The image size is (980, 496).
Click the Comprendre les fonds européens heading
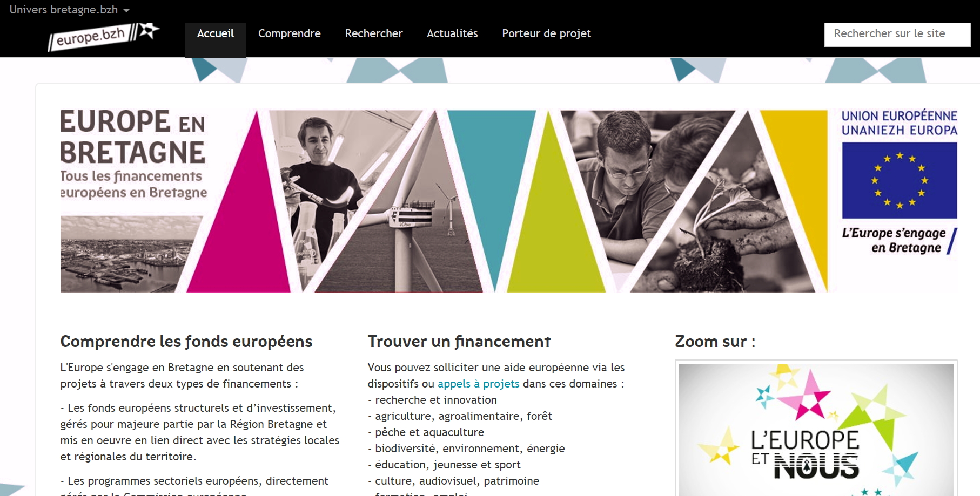pyautogui.click(x=186, y=342)
